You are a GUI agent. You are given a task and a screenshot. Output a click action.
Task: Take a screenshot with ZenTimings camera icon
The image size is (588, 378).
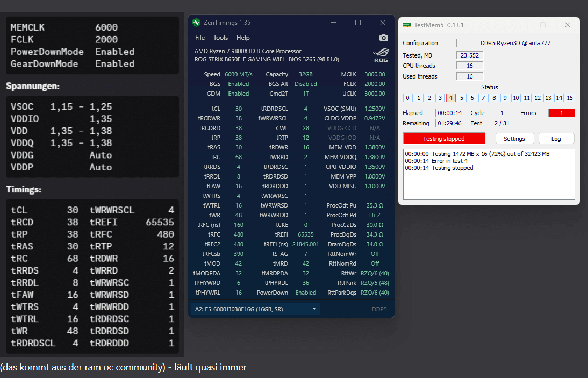point(383,38)
